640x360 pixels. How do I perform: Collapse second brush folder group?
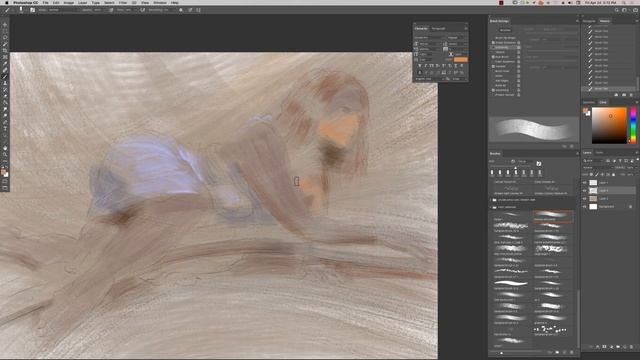[x=491, y=207]
